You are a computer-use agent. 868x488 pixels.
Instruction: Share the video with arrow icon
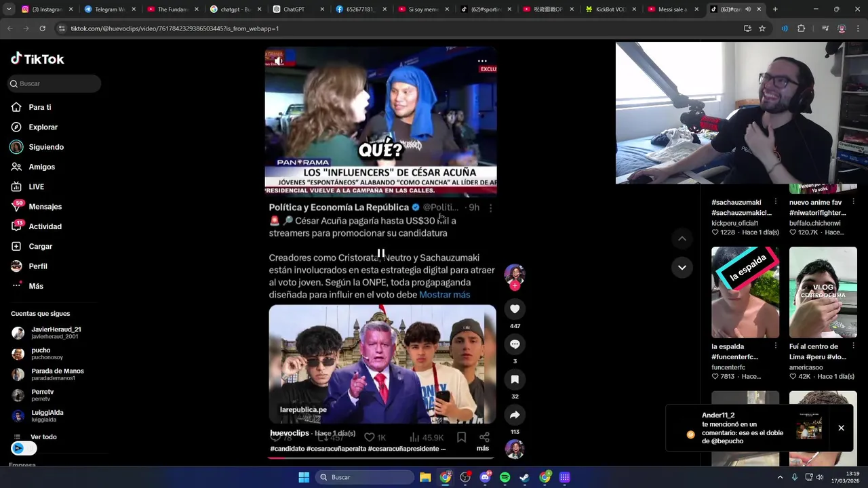coord(515,415)
